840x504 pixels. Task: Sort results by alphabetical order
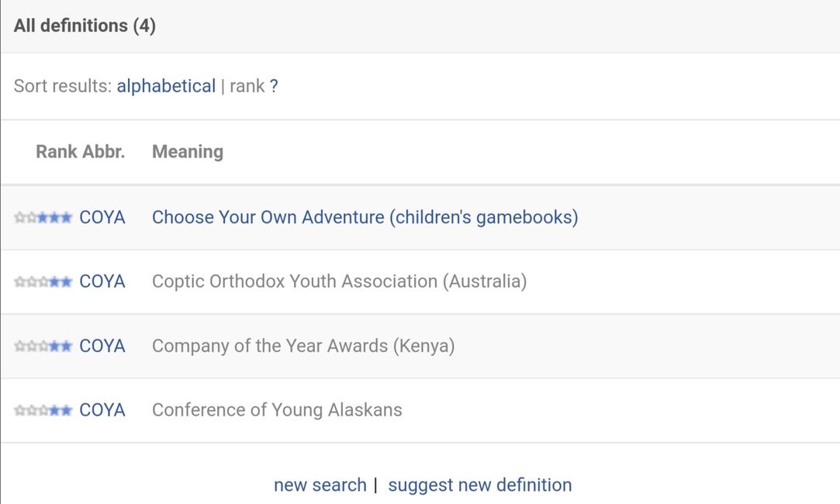[x=166, y=86]
